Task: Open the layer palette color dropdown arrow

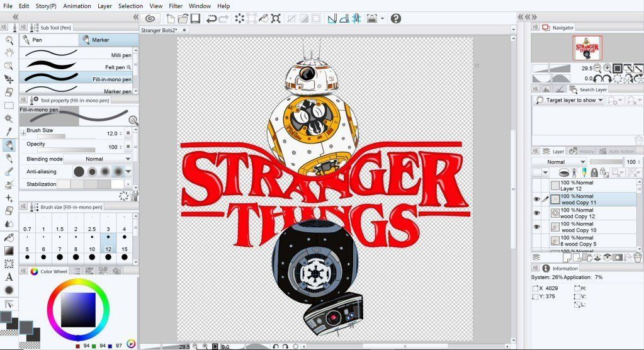Action: coord(545,172)
